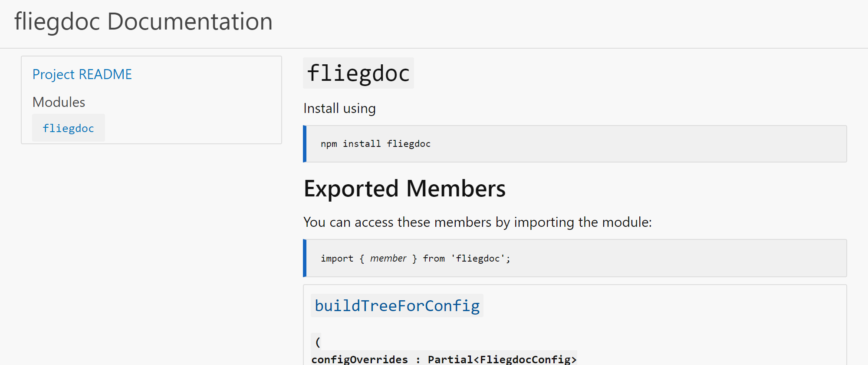
Task: Click the Install using text
Action: click(339, 108)
